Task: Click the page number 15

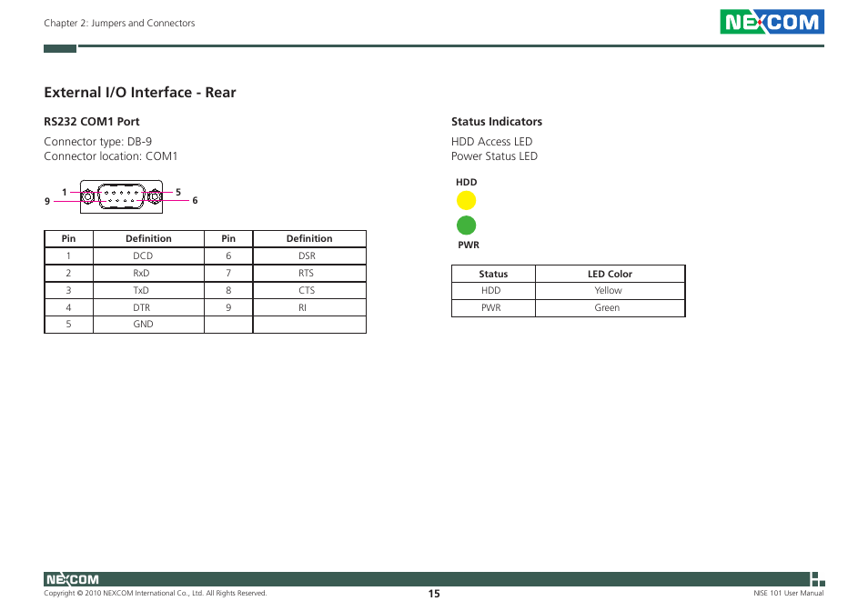Action: click(x=434, y=594)
